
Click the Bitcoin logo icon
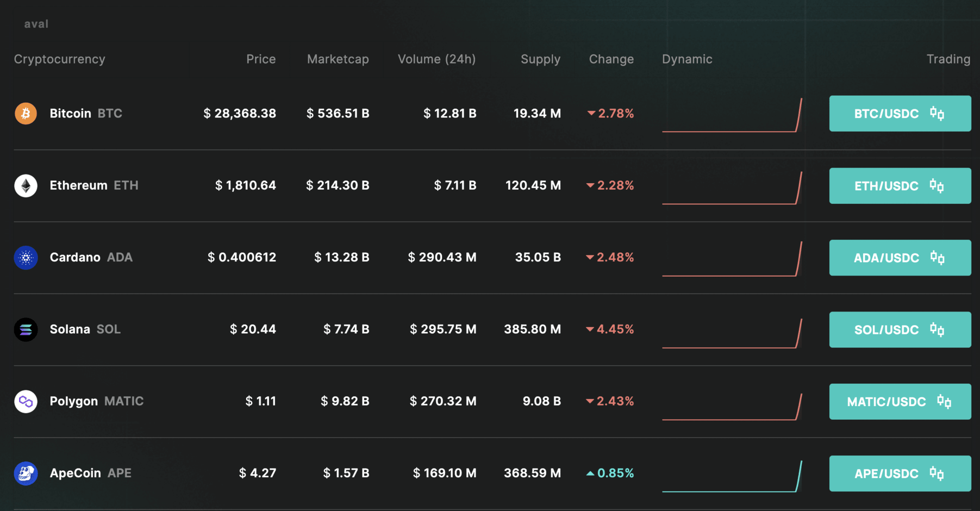[26, 114]
